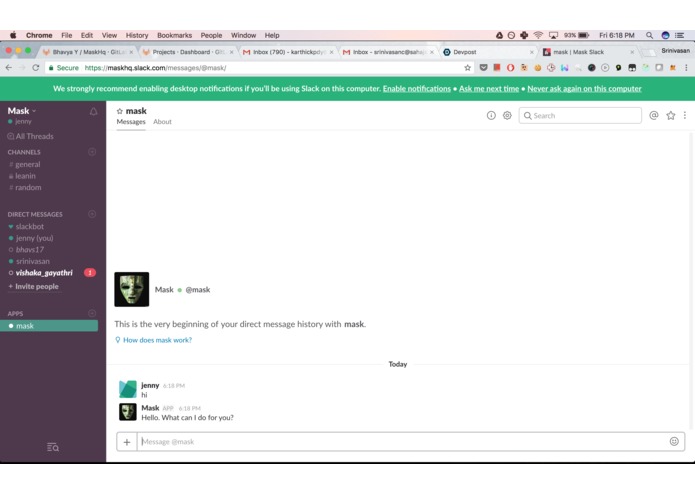This screenshot has height=494, width=695.
Task: Open a new direct message with the plus icon
Action: coord(92,214)
